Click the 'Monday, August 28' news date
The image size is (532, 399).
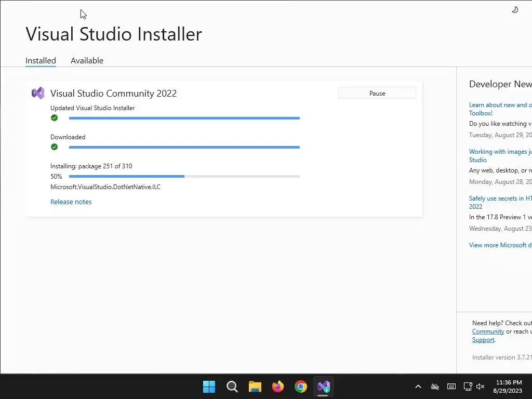[x=500, y=182]
